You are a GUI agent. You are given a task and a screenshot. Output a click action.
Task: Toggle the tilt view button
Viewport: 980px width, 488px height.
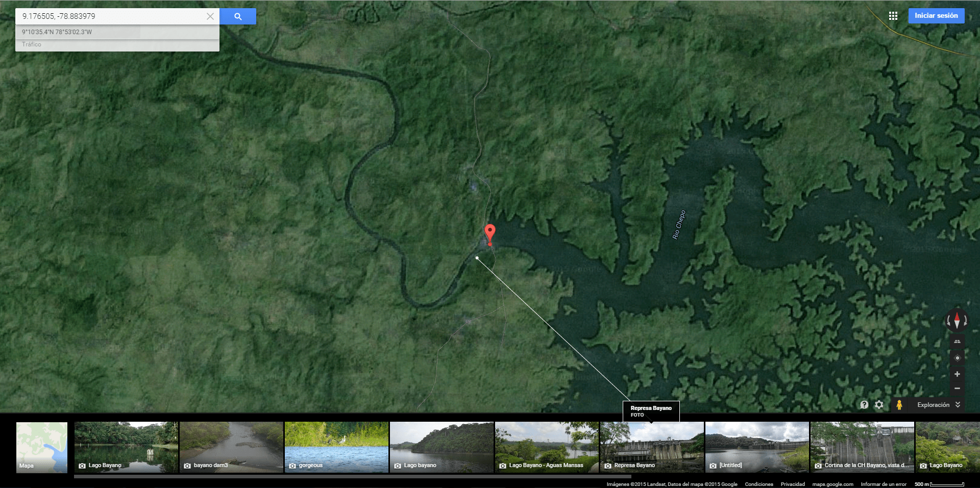[x=957, y=341]
